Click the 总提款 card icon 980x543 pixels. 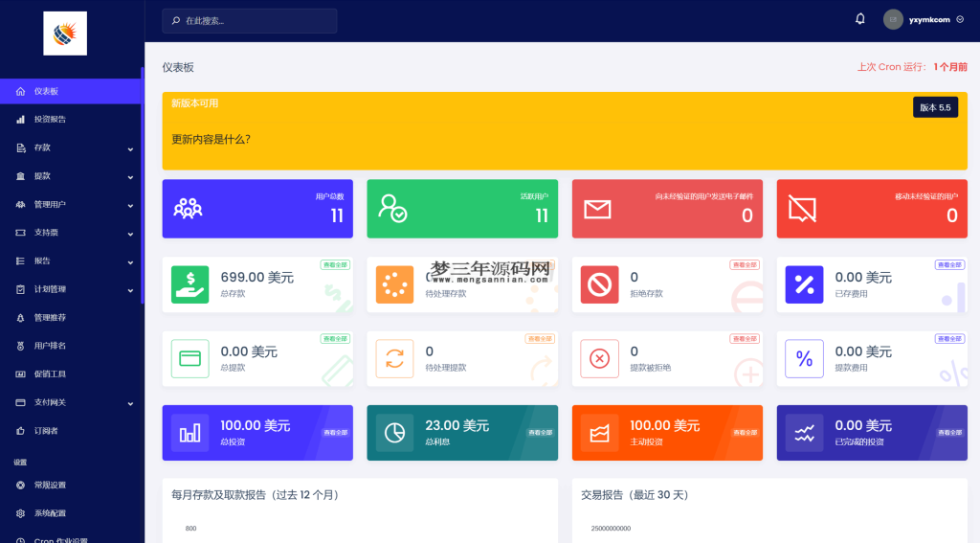coord(190,358)
